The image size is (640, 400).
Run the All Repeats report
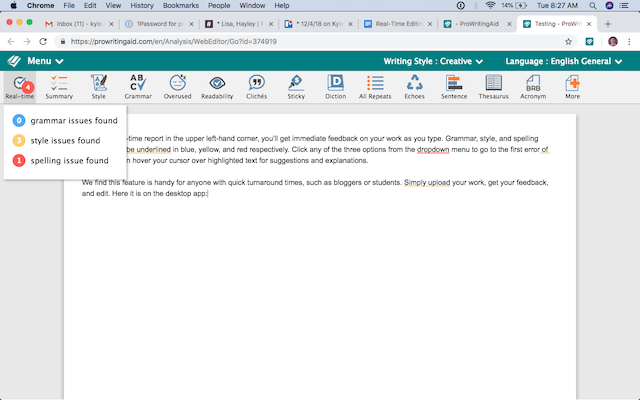pyautogui.click(x=375, y=87)
